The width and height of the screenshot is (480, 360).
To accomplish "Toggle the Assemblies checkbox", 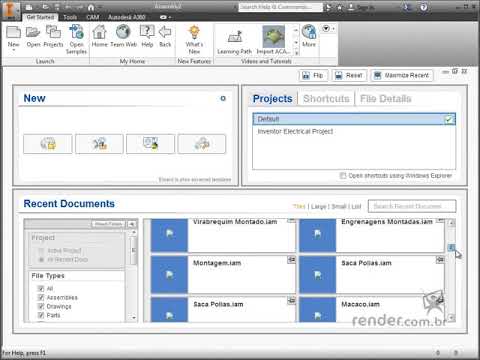I will tap(41, 297).
